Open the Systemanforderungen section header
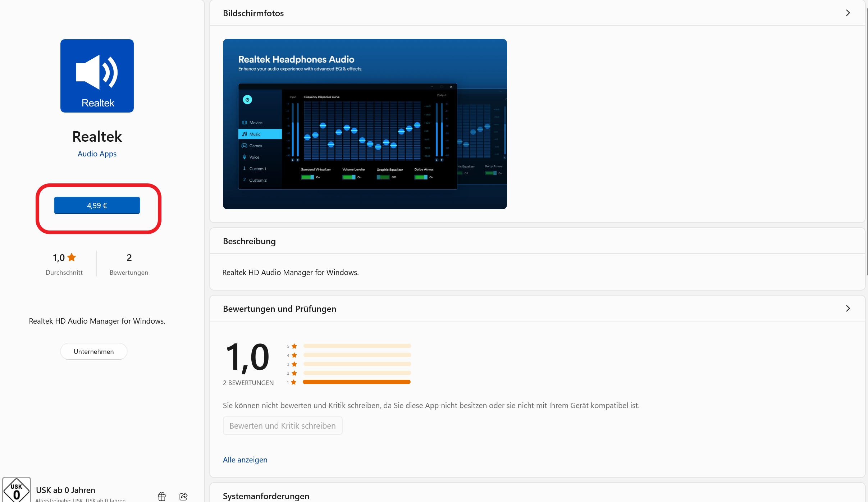This screenshot has height=502, width=868. coord(266,496)
